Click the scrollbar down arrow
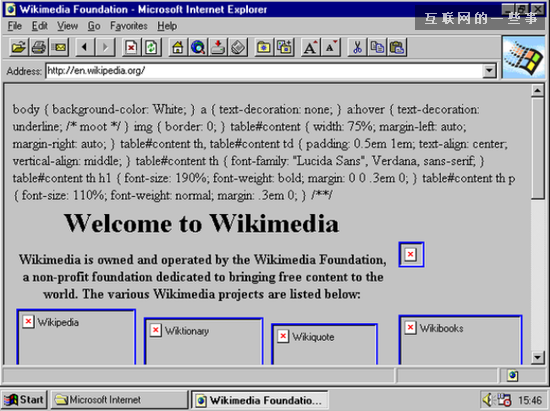Viewport: 550px width, 411px height. click(537, 358)
